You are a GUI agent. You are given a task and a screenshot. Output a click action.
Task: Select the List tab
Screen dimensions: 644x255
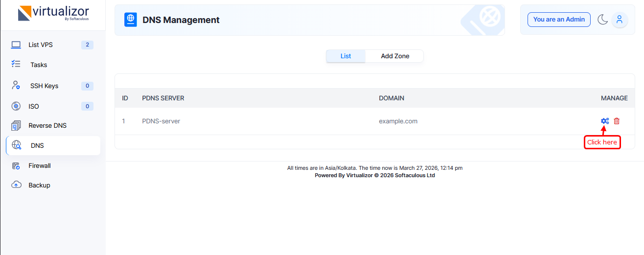click(x=345, y=56)
